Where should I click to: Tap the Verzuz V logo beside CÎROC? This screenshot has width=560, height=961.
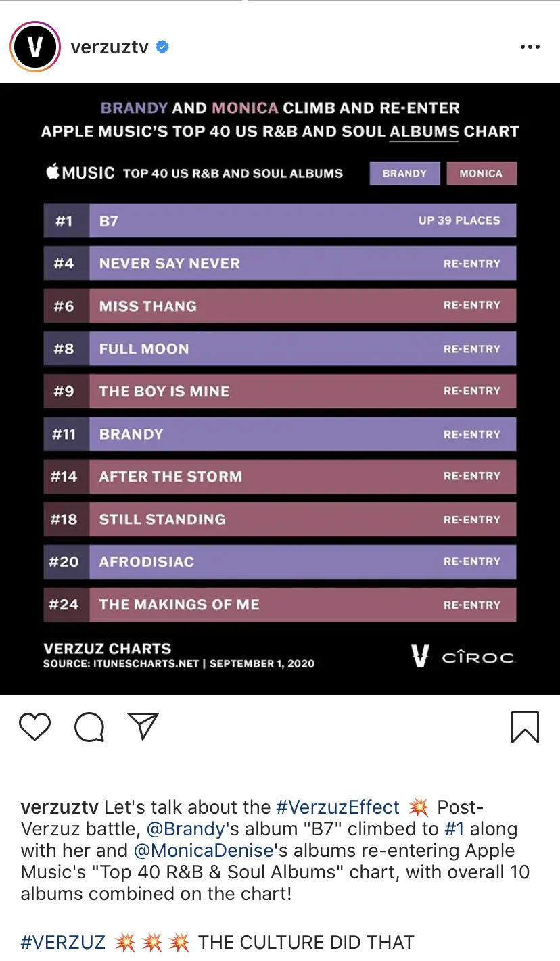click(x=420, y=656)
